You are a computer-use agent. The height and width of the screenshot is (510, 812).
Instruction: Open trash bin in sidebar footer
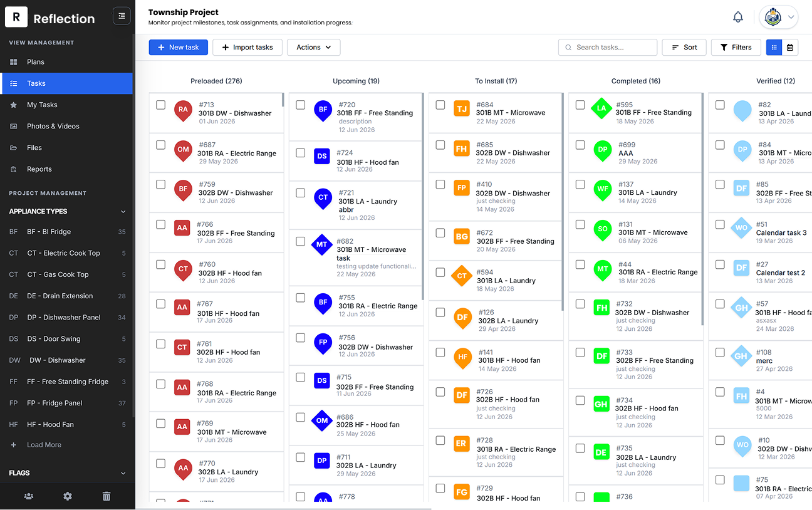click(x=107, y=496)
